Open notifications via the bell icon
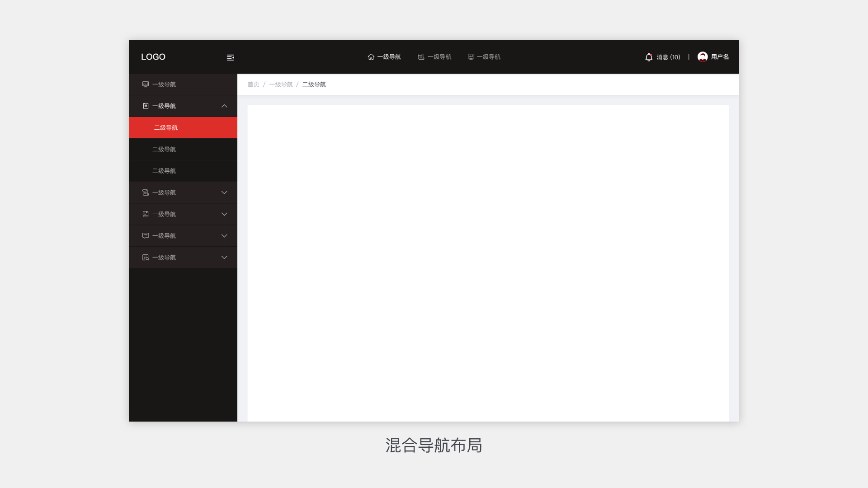The height and width of the screenshot is (488, 868). pyautogui.click(x=649, y=57)
